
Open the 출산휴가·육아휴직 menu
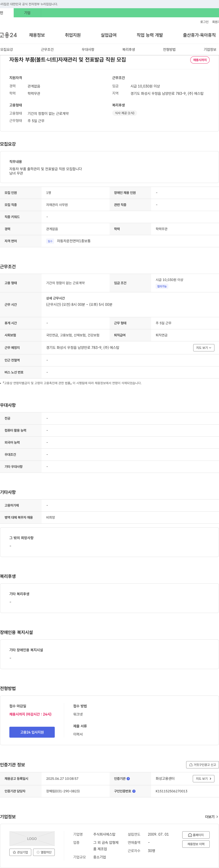coord(199,35)
